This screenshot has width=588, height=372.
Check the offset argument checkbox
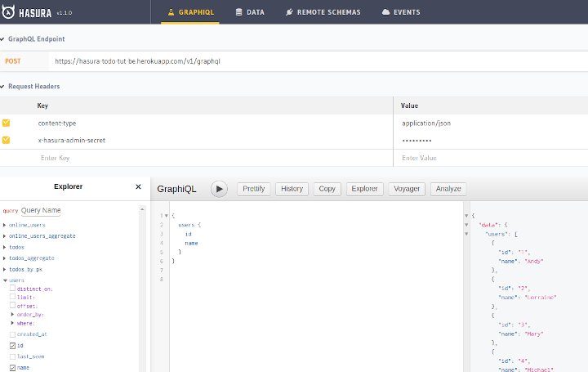tap(12, 305)
